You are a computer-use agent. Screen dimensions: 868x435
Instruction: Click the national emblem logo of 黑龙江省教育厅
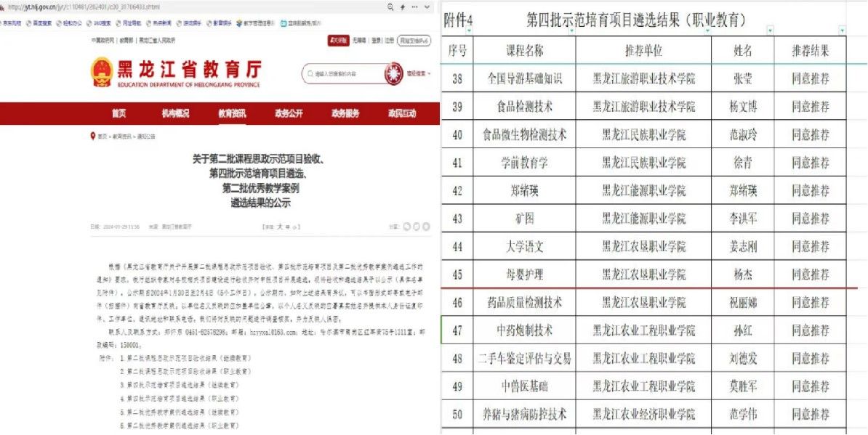click(x=101, y=72)
